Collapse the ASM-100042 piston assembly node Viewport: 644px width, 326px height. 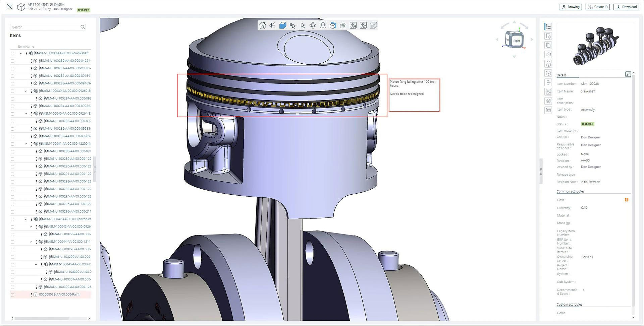click(x=26, y=219)
